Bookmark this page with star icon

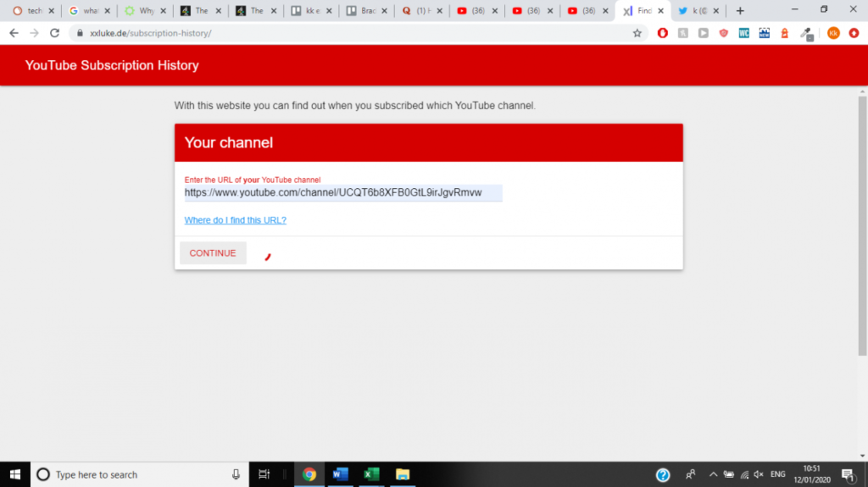tap(637, 33)
